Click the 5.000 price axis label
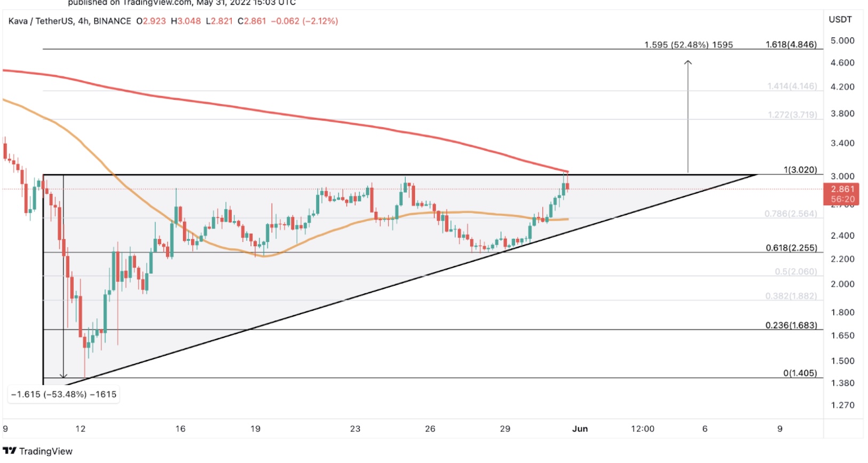The height and width of the screenshot is (463, 868). pos(843,41)
